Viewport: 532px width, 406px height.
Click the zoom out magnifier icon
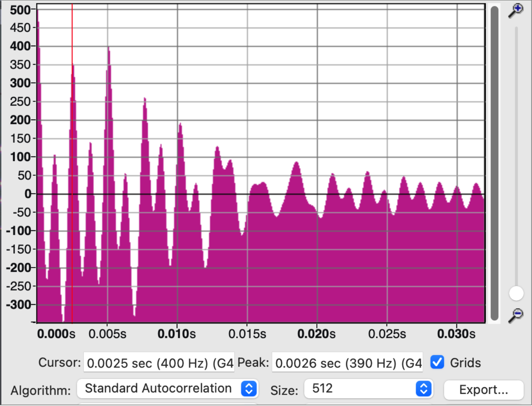point(516,316)
